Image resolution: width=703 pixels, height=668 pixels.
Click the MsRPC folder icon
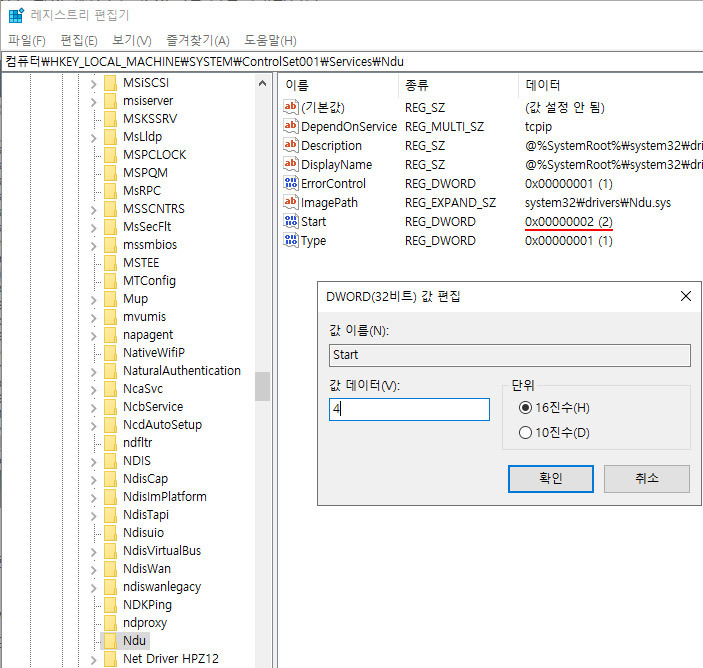pos(110,191)
